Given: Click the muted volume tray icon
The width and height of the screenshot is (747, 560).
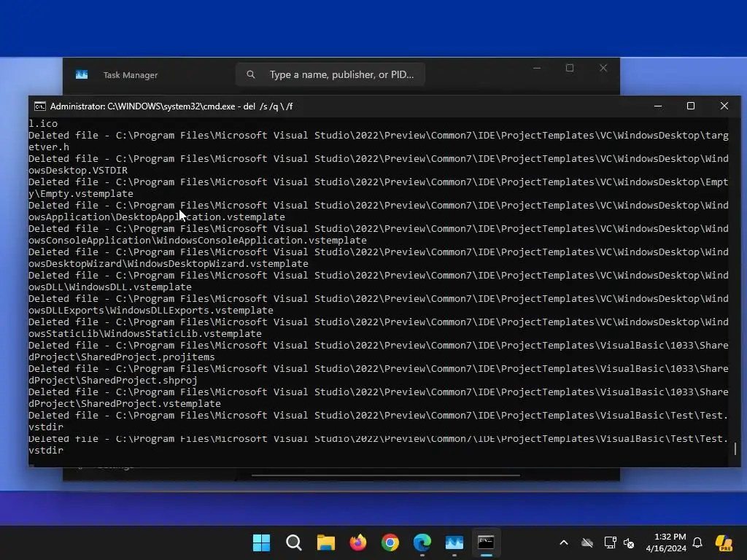Looking at the screenshot, I should point(629,542).
